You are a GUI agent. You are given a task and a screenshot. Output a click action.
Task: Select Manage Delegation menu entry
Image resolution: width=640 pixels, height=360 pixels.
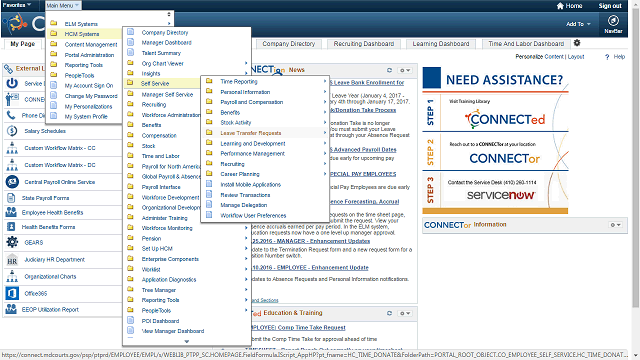(x=244, y=205)
